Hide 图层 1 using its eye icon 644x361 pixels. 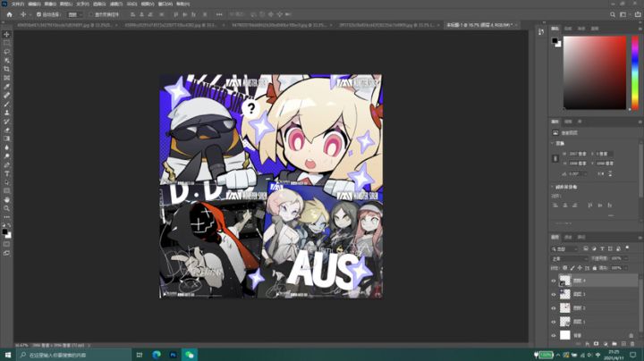pos(554,322)
